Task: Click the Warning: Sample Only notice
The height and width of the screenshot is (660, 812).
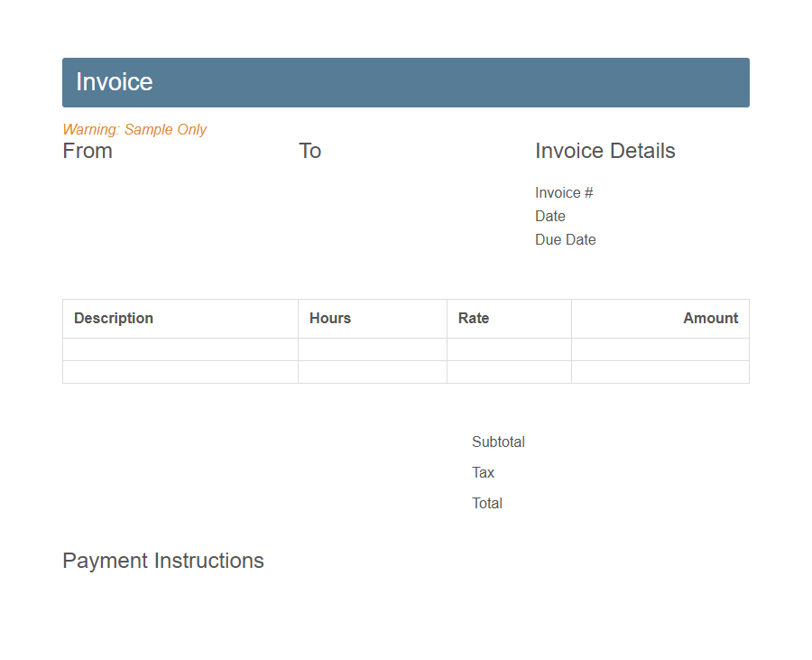Action: (x=134, y=129)
